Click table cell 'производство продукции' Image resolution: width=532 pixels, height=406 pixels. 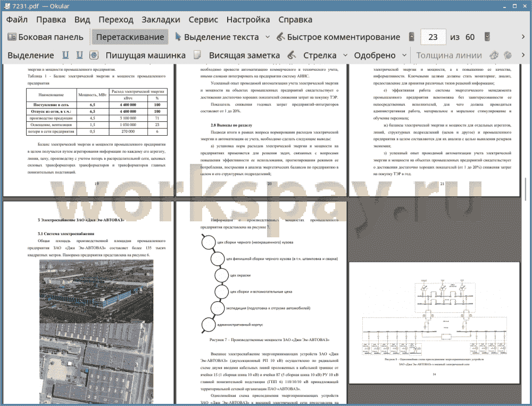coord(51,118)
